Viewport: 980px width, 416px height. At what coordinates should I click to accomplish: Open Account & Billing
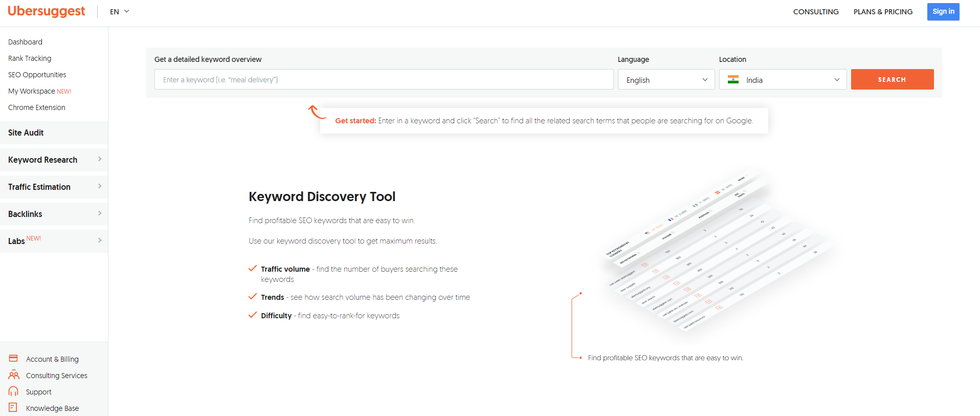coord(52,359)
